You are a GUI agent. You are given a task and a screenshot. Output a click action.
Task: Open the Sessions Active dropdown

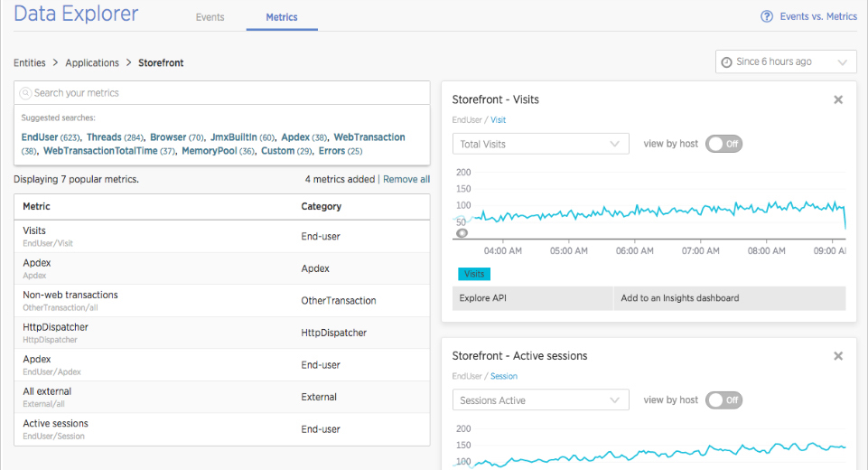[540, 400]
